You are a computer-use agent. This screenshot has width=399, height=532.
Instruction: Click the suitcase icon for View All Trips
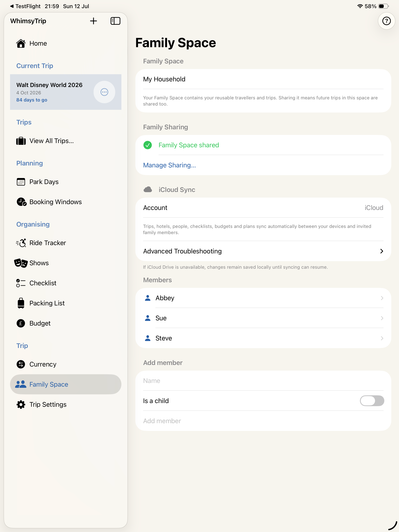(21, 141)
